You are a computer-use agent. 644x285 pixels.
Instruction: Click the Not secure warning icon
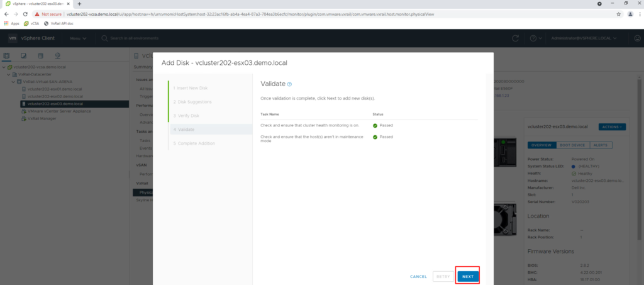pyautogui.click(x=37, y=14)
